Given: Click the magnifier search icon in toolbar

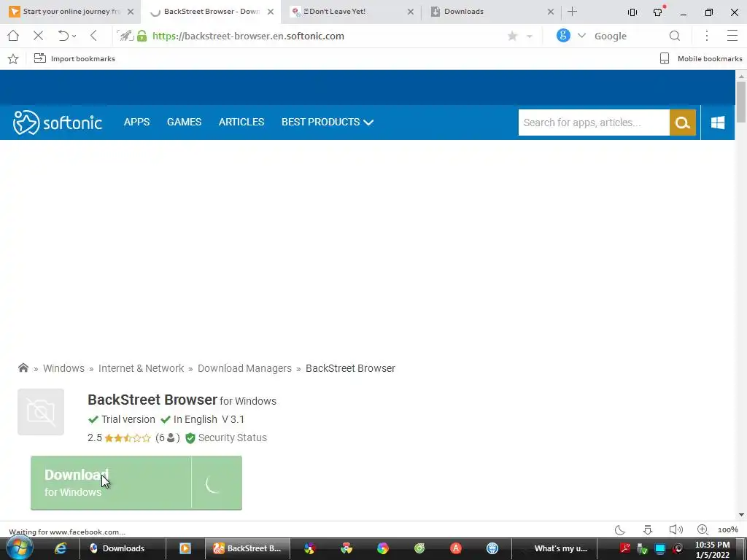Looking at the screenshot, I should pyautogui.click(x=675, y=36).
